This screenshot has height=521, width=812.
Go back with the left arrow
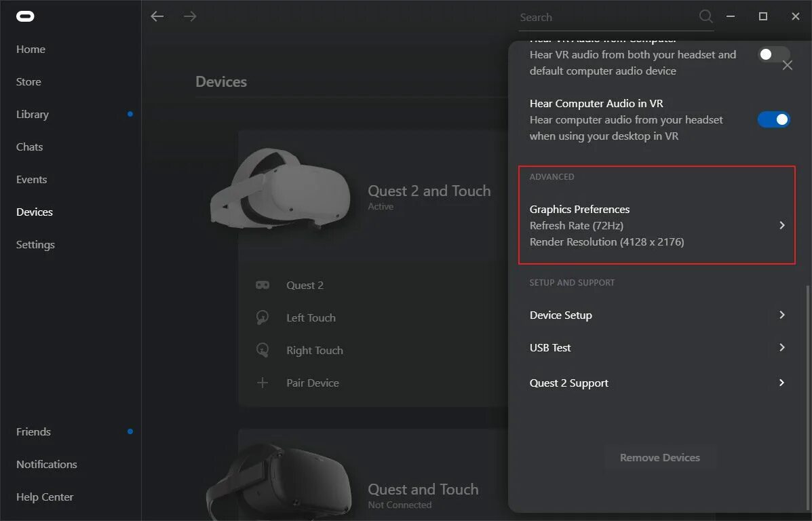[x=157, y=16]
